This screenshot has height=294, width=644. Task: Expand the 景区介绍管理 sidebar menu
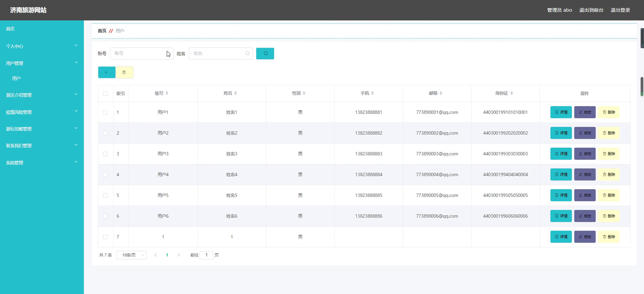click(42, 95)
